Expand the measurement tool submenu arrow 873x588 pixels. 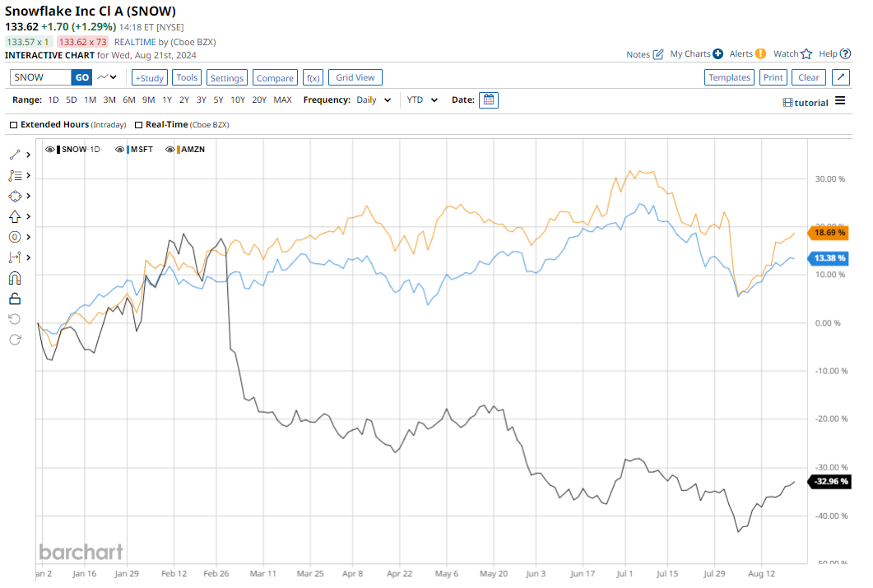pyautogui.click(x=29, y=257)
